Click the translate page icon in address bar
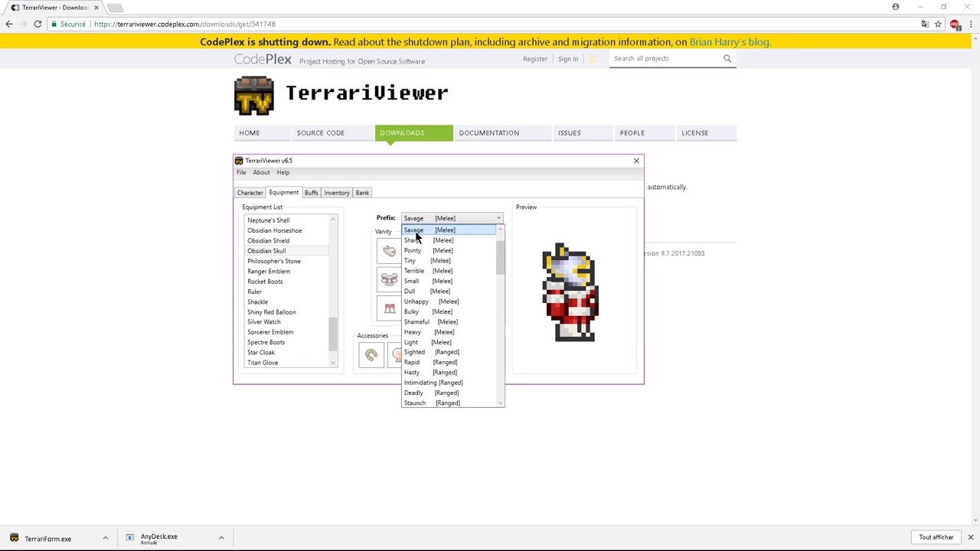 925,24
